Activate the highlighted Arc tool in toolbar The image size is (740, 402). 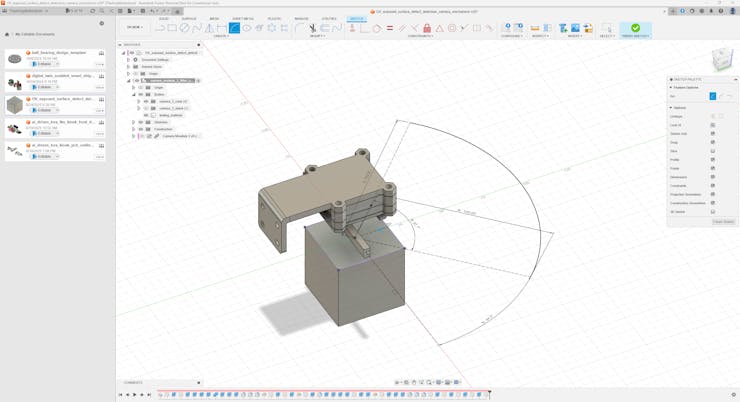click(234, 28)
